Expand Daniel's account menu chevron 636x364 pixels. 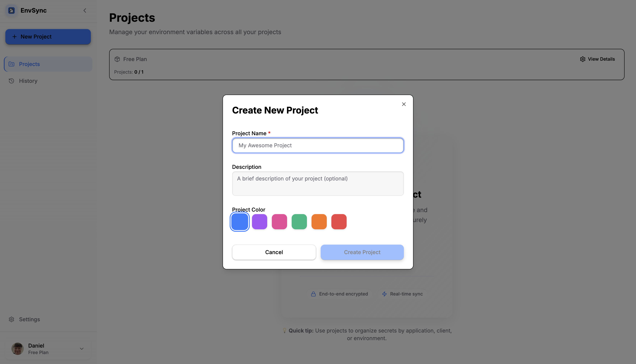click(82, 349)
